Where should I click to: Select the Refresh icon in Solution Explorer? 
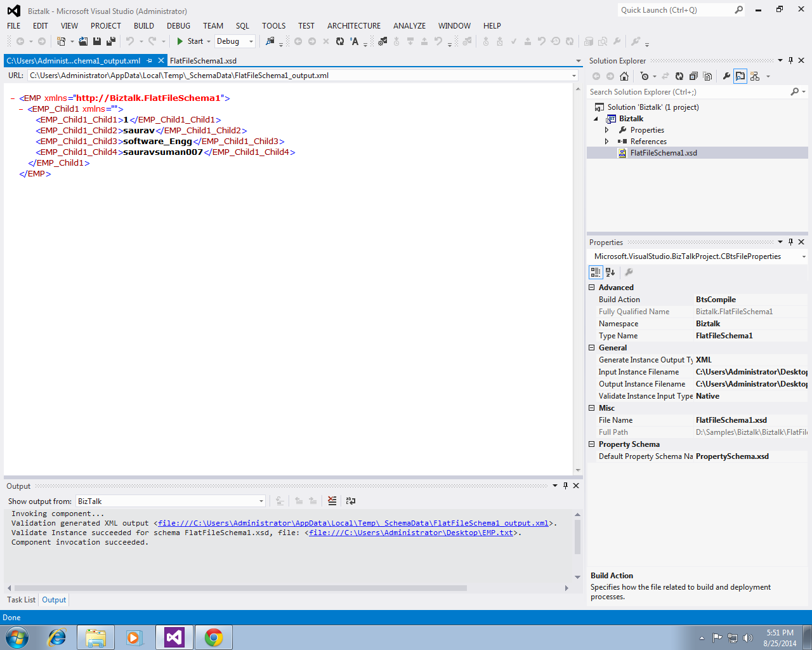tap(678, 76)
